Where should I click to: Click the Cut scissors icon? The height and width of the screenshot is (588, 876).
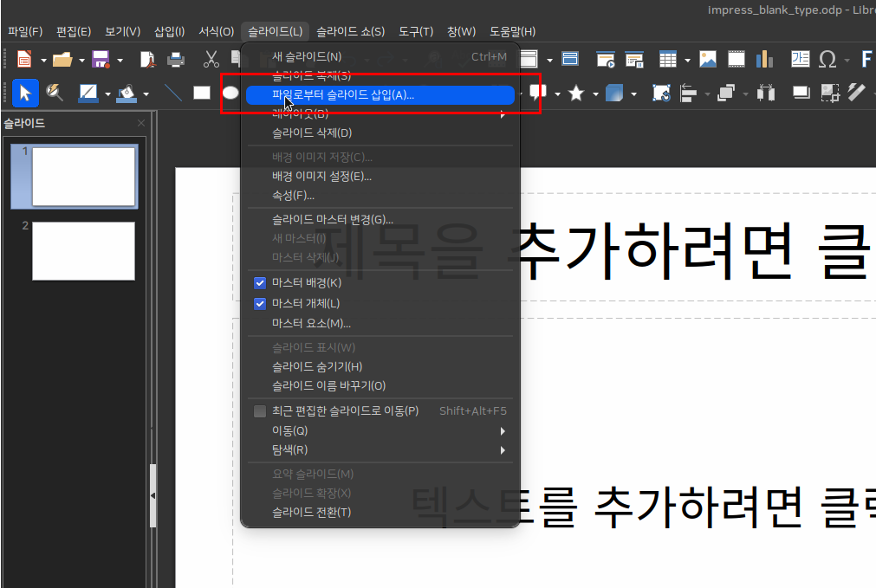tap(211, 59)
